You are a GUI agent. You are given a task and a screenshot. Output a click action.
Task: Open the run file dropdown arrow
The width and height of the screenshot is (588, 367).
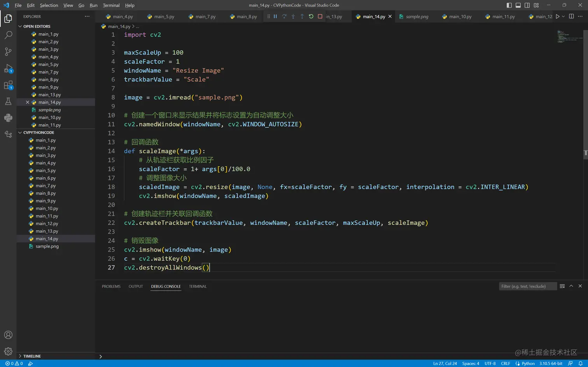click(563, 16)
